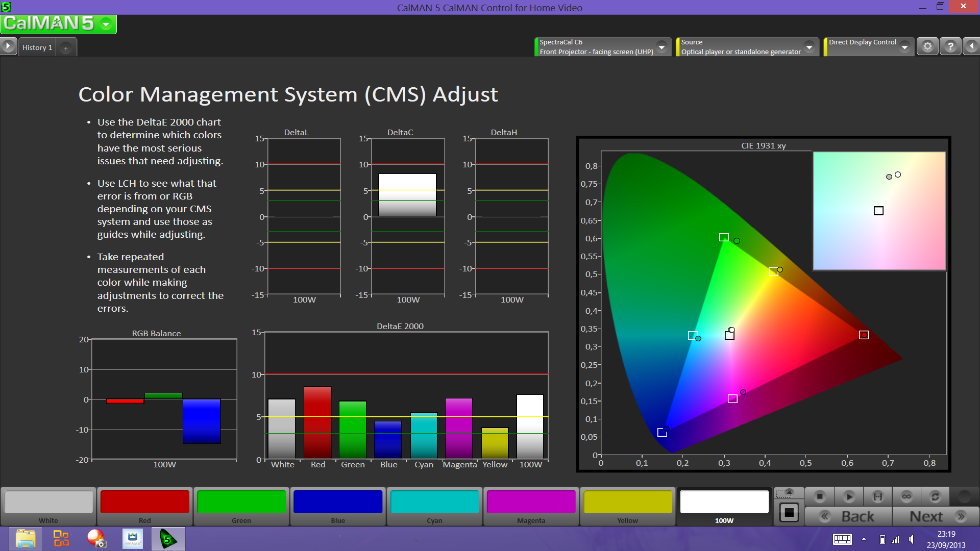The image size is (980, 551).
Task: Select the History 1 tab
Action: [x=37, y=47]
